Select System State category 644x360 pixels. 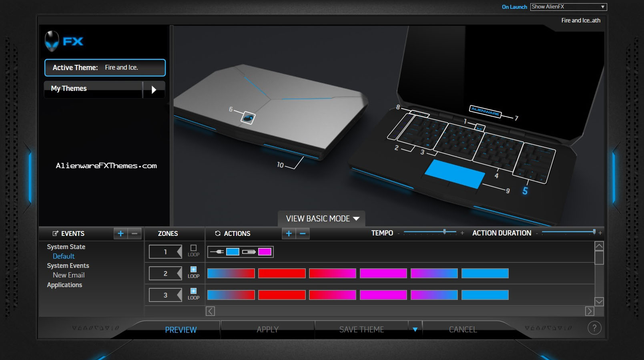66,247
